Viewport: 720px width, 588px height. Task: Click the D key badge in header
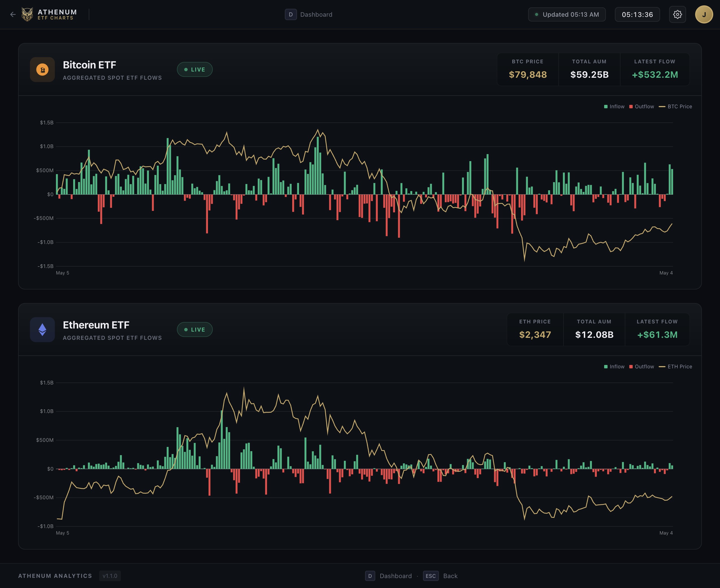tap(290, 15)
